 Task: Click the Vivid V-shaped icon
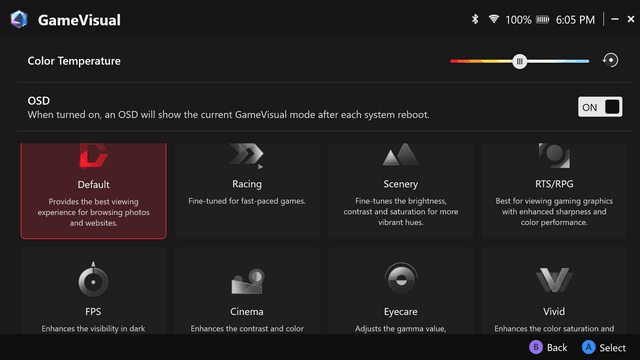point(554,280)
